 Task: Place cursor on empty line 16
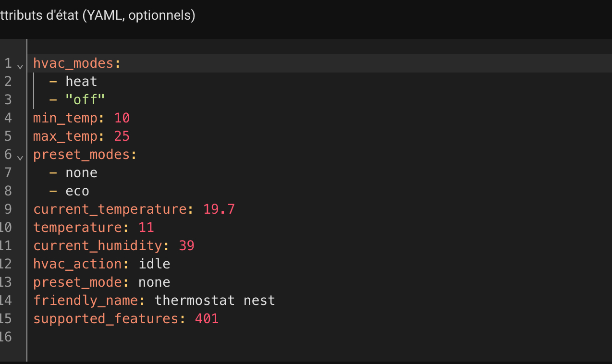point(144,337)
